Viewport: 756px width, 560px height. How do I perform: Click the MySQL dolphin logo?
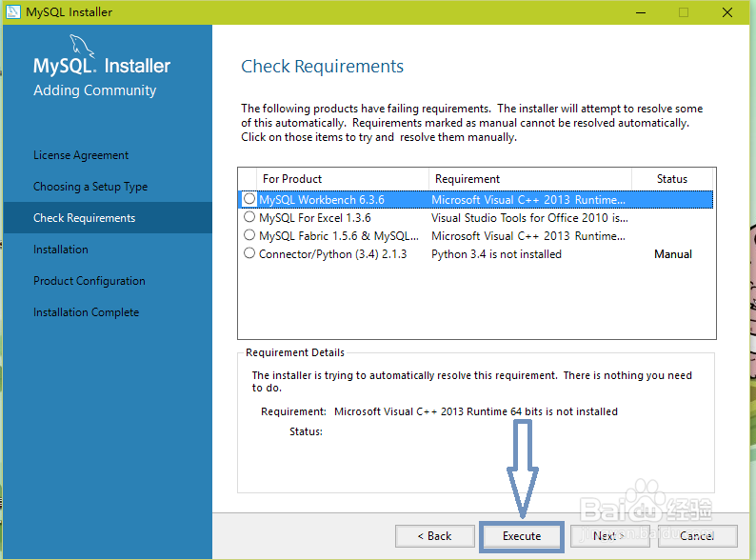[82, 47]
